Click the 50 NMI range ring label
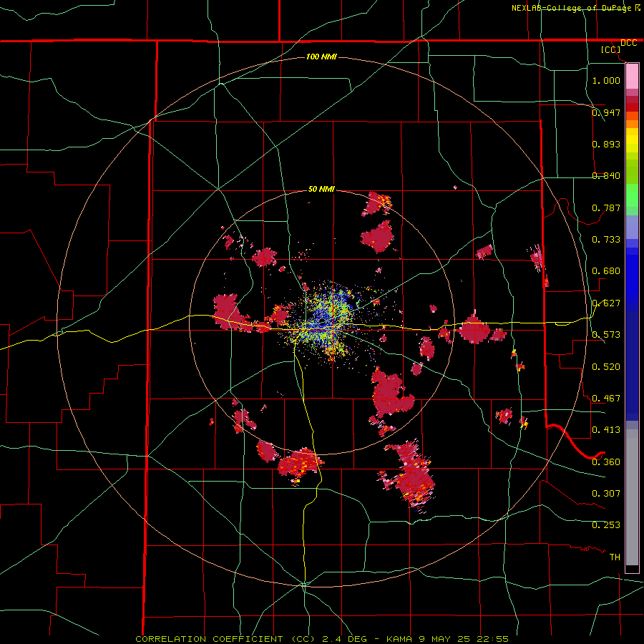 [x=321, y=189]
